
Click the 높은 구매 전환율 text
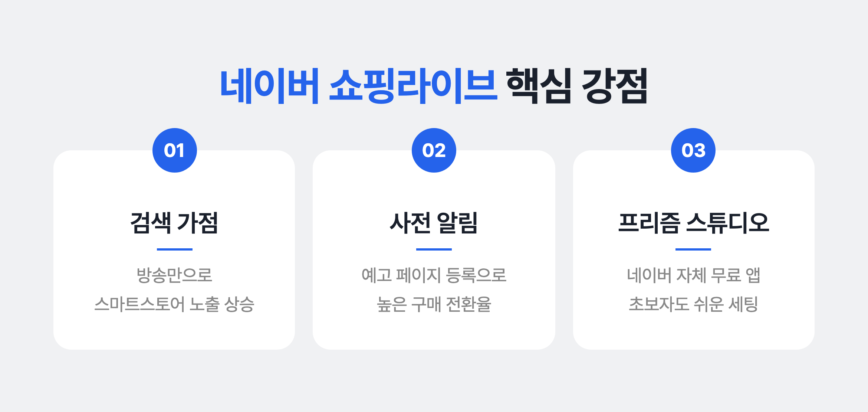(434, 304)
